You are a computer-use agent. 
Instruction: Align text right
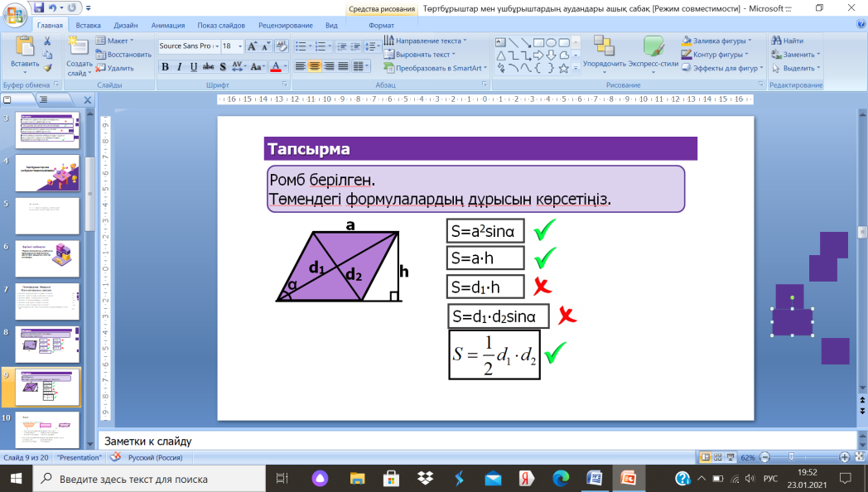point(329,66)
